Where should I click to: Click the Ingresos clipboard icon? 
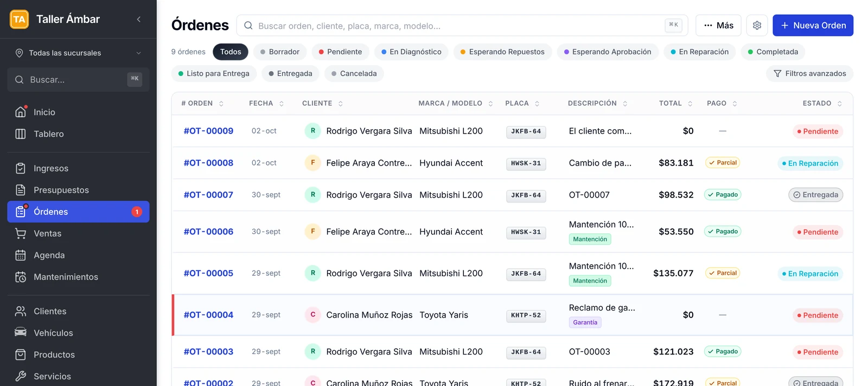(21, 168)
